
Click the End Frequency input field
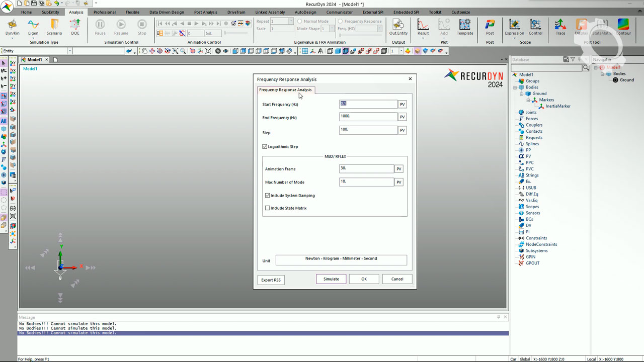[368, 117]
